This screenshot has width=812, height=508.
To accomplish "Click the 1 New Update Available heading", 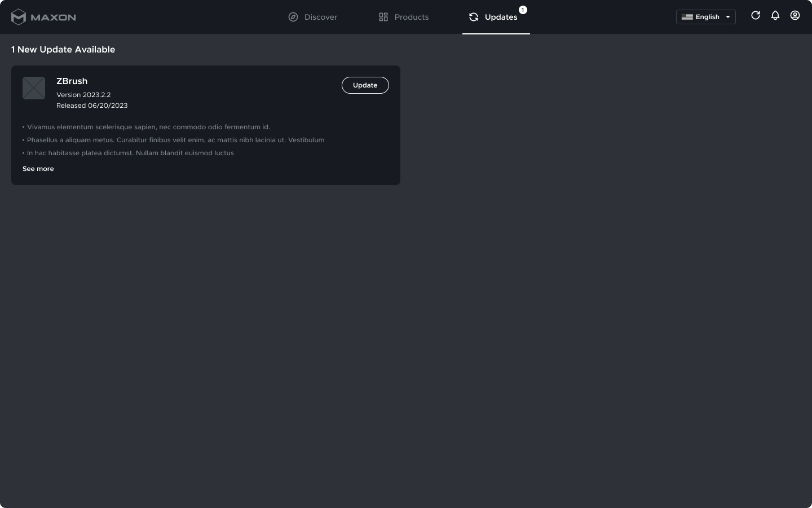I will click(63, 50).
